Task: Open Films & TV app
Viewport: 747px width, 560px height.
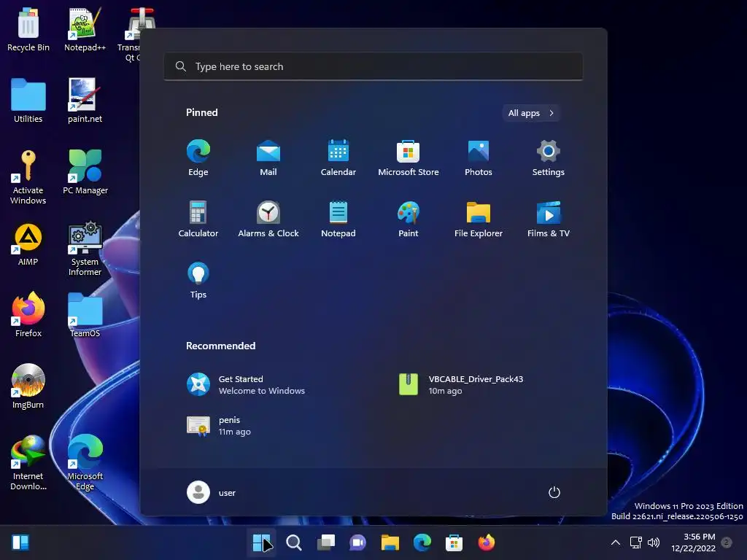Action: 549,219
